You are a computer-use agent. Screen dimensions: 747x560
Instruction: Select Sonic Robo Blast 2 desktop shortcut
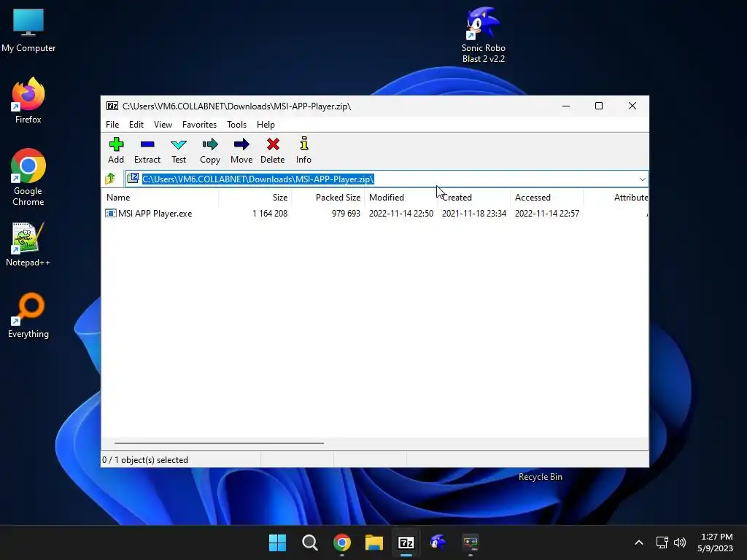coord(483,35)
